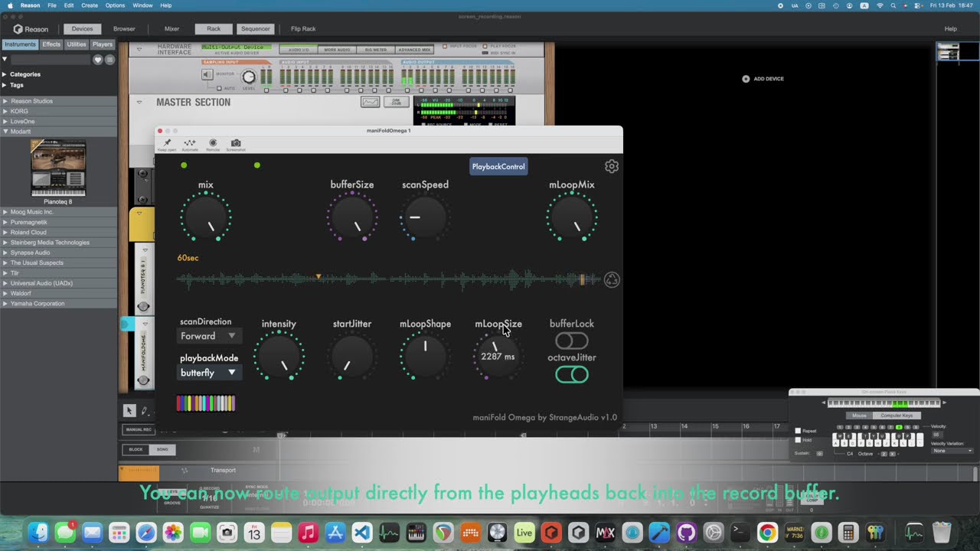Click the Automate icon in plugin toolbar
Viewport: 980px width, 551px height.
190,143
